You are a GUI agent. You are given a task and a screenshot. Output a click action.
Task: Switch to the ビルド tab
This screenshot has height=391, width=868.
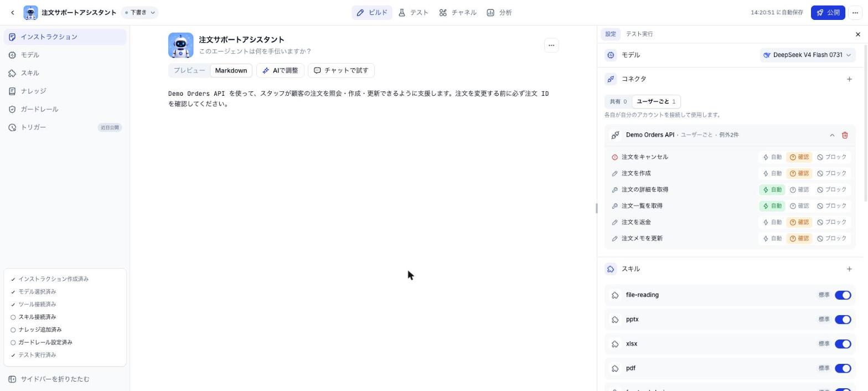[372, 12]
